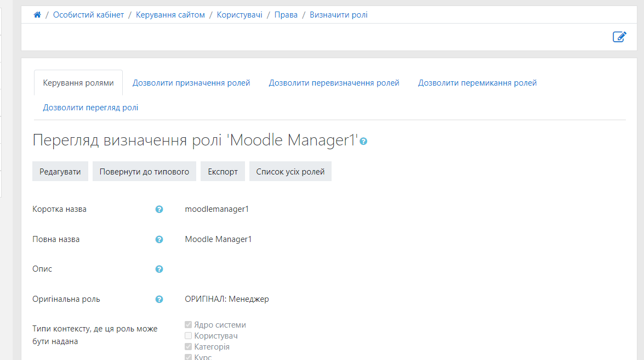Click the Редагувати button
Viewport: 644px width, 360px height.
point(60,172)
